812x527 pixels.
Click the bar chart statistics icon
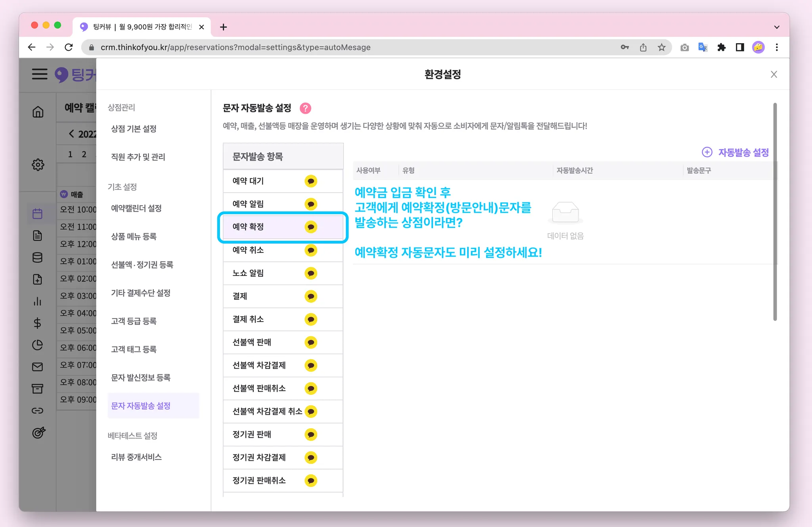(38, 301)
